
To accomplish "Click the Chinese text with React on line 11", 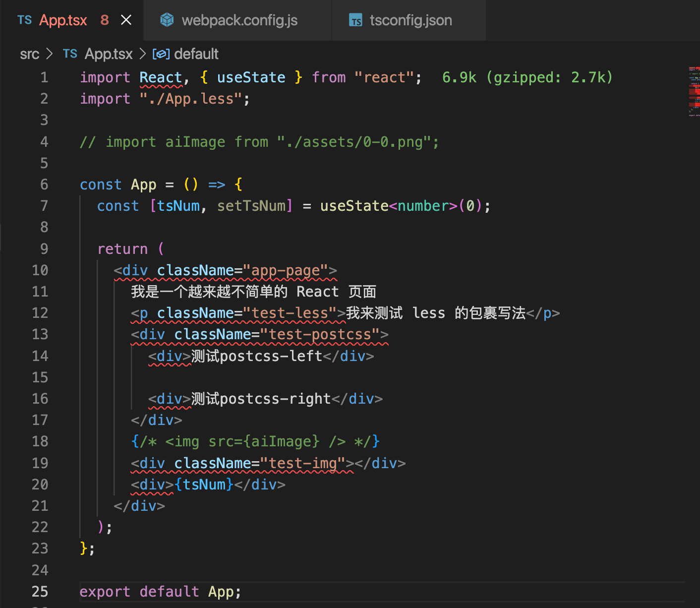I will coord(253,292).
